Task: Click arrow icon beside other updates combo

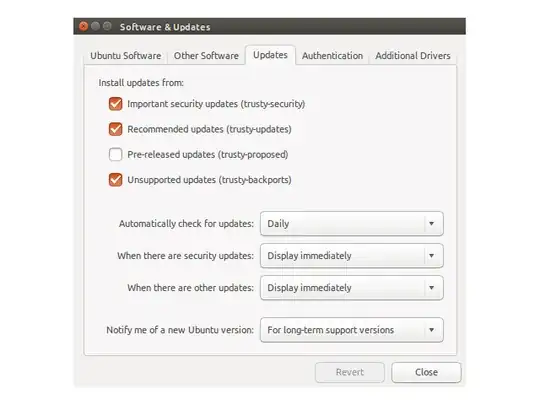Action: tap(431, 288)
